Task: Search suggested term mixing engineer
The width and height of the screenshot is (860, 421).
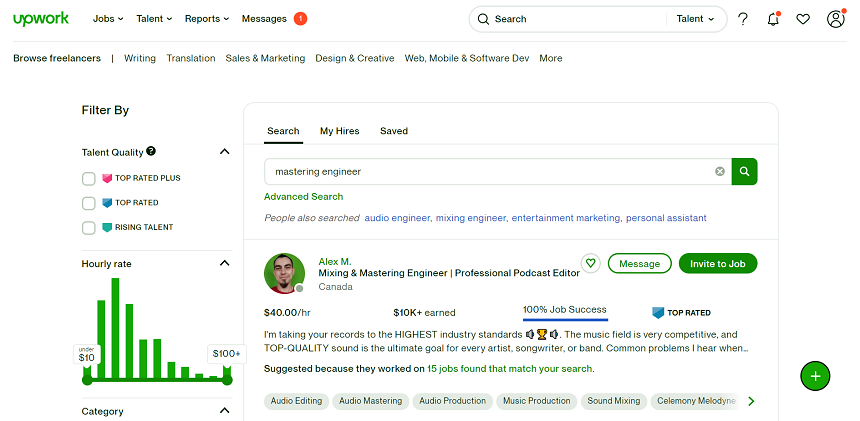Action: (x=471, y=218)
